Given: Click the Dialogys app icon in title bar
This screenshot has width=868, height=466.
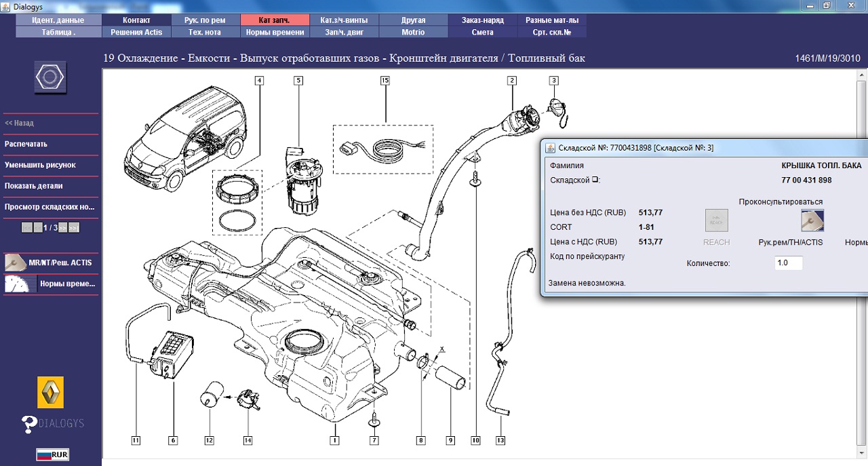Looking at the screenshot, I should (6, 5).
